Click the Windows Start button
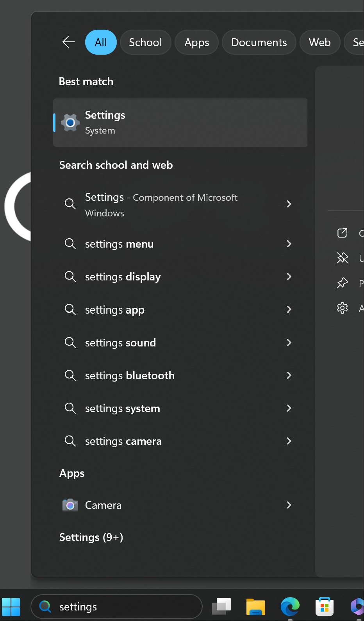The image size is (364, 621). pos(11,607)
